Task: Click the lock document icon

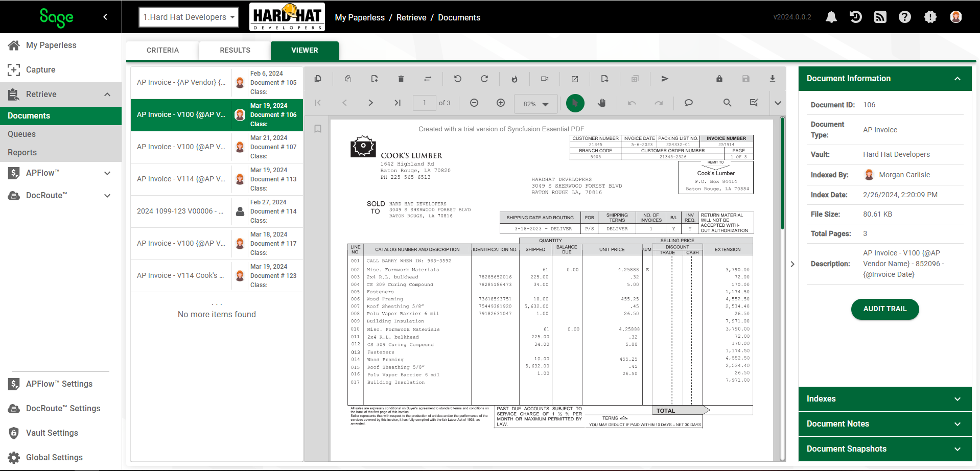Action: click(719, 79)
